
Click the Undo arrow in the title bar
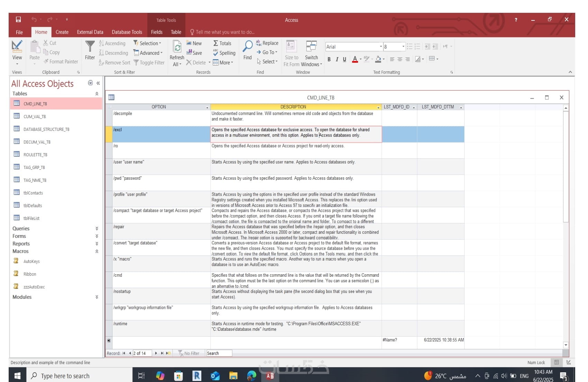tap(34, 19)
